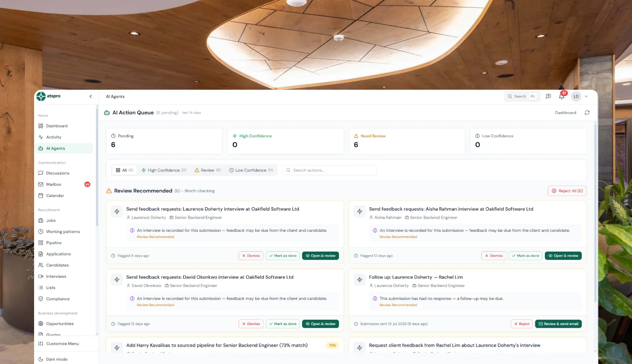Mark Laurence Doherty feedback request as done
632x364 pixels.
tap(283, 256)
